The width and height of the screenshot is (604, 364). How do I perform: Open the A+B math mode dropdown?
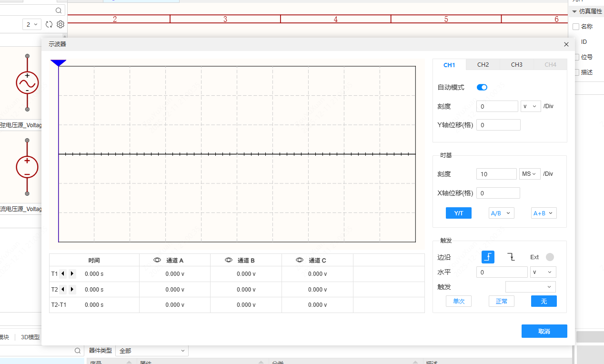point(544,213)
